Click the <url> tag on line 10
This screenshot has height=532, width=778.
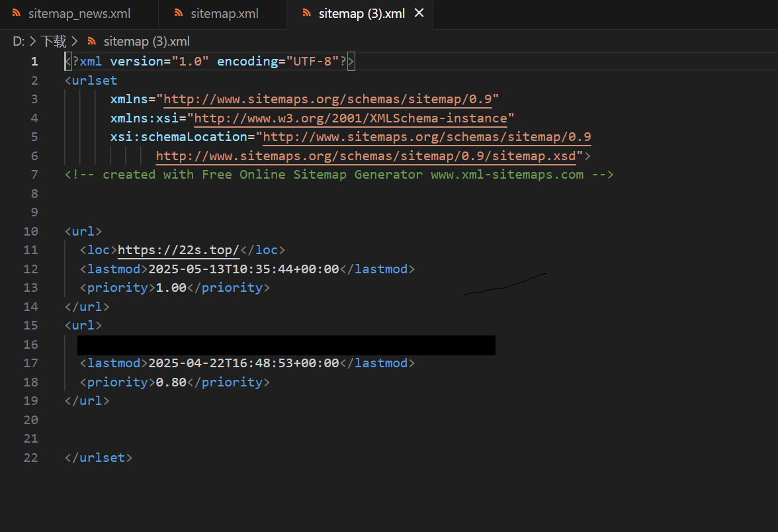point(83,232)
